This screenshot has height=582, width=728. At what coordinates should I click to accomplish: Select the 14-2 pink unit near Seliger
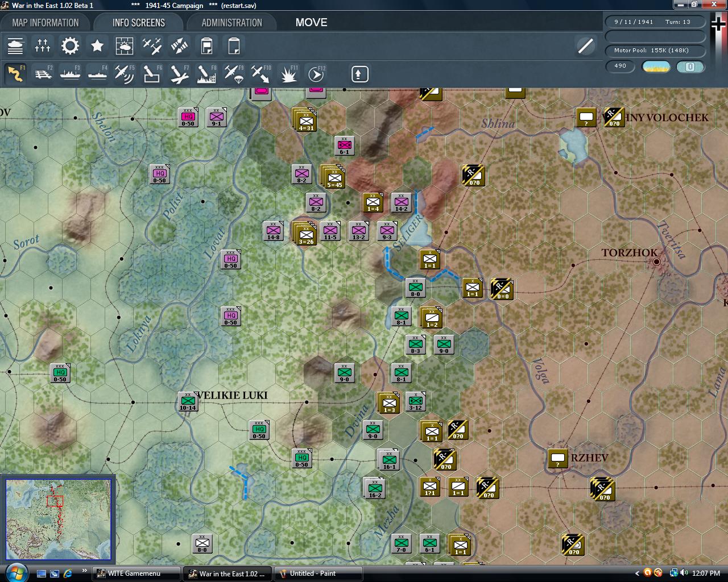click(x=401, y=202)
